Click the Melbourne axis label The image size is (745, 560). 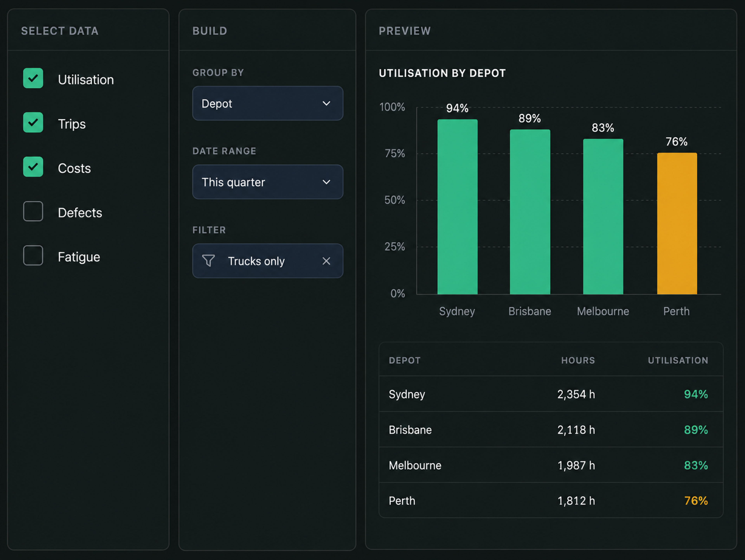point(603,311)
